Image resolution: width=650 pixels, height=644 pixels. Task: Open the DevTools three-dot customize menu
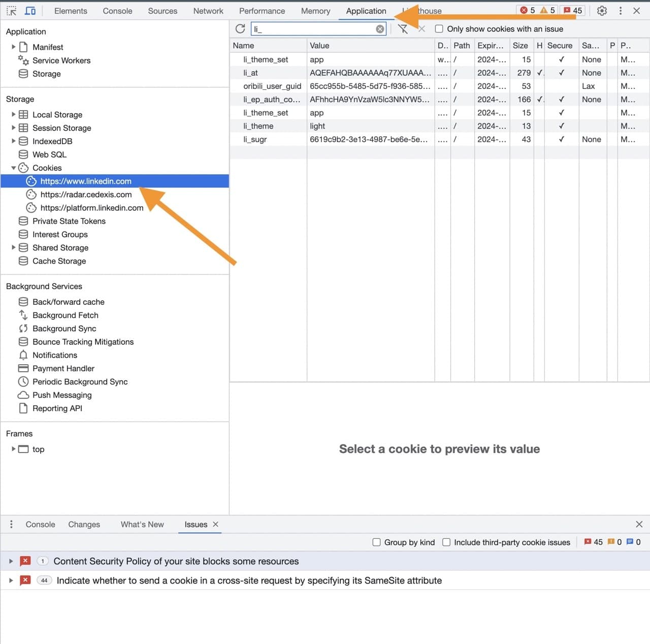click(x=620, y=11)
